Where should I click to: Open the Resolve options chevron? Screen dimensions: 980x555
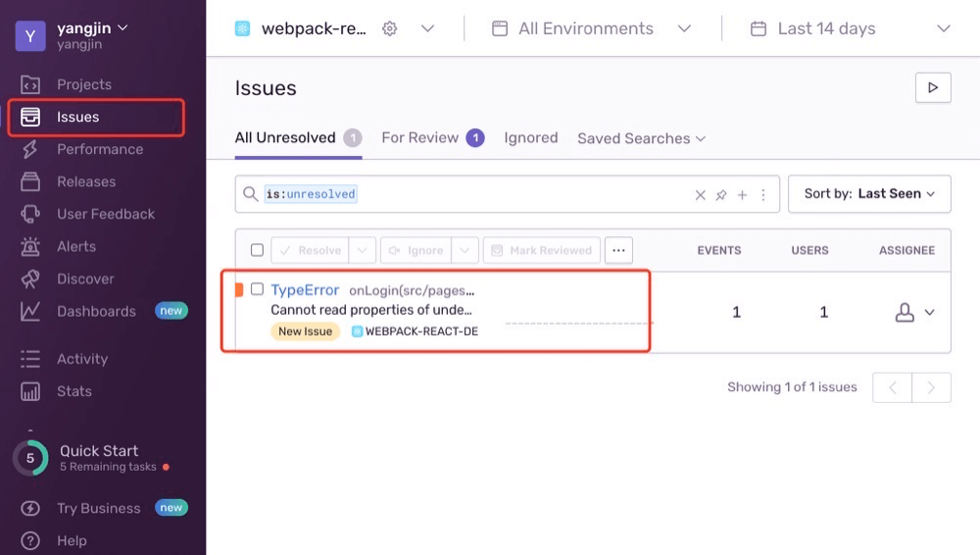tap(362, 250)
